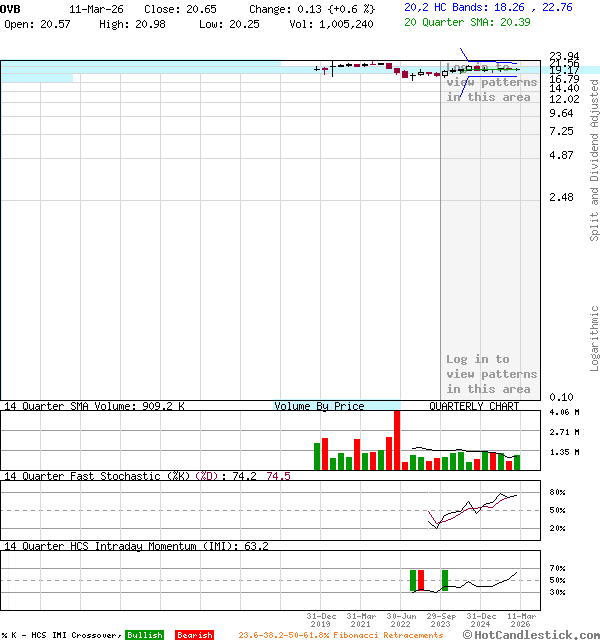Click the first green IMI crossover bar
Viewport: 600px width, 640px height.
coord(413,580)
